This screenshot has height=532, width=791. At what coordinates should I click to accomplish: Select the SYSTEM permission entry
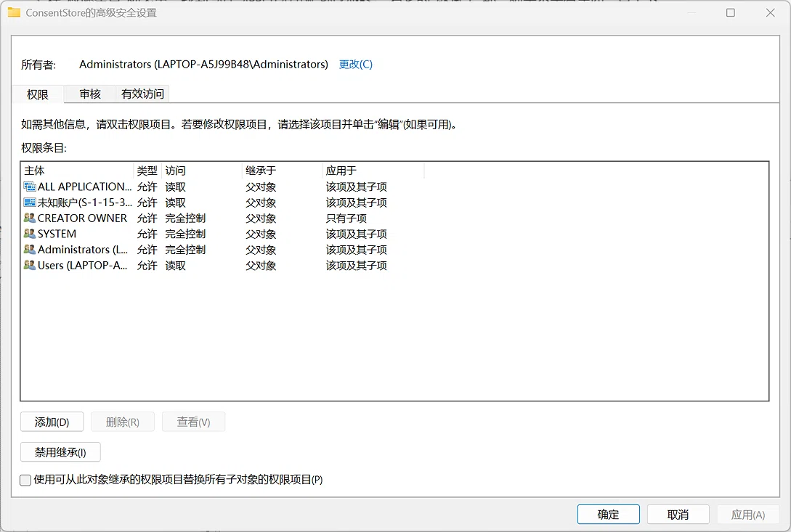point(394,234)
